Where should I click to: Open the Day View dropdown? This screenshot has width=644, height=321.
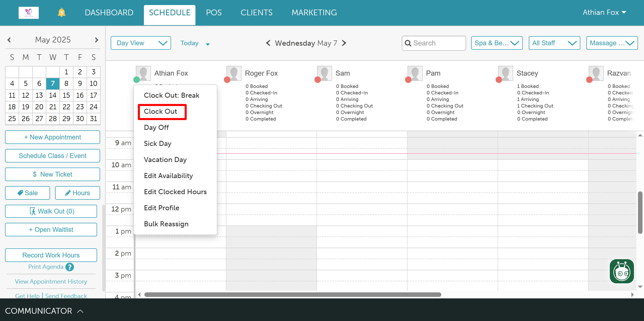click(141, 43)
